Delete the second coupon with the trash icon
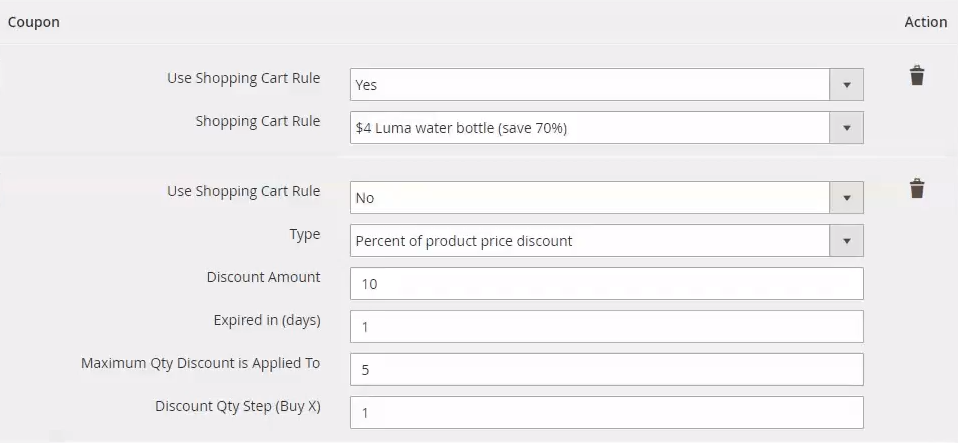Screen dimensions: 958x443 coord(916,189)
